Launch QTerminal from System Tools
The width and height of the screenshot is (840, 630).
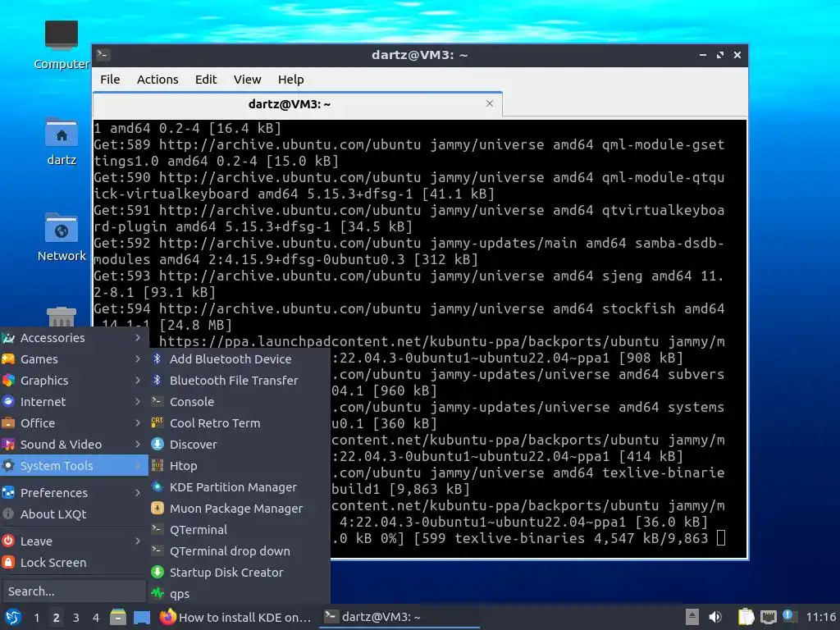(240, 530)
